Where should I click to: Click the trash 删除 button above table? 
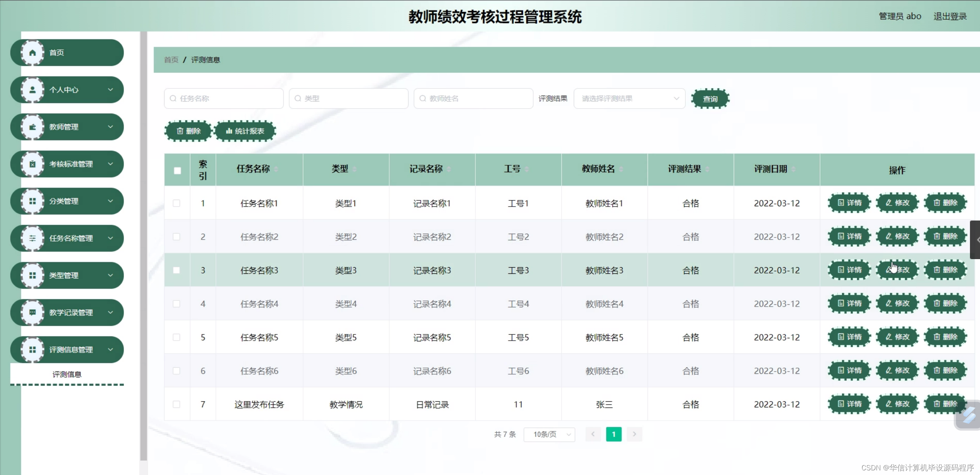(x=188, y=131)
